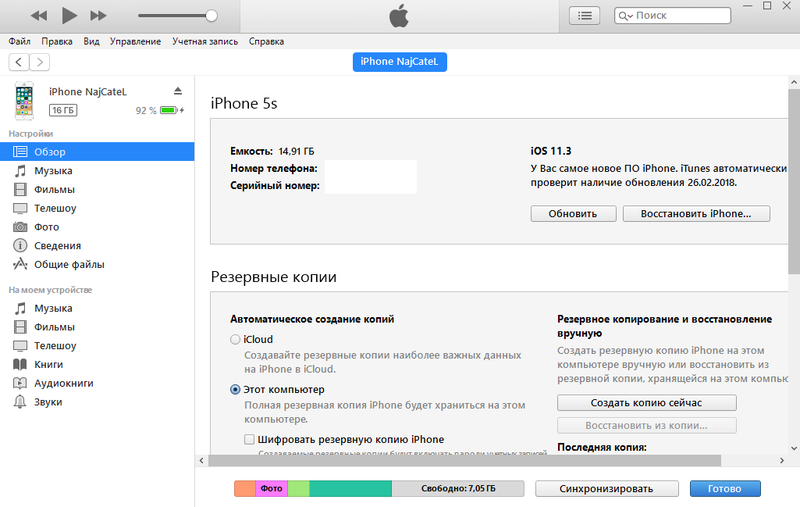
Task: Select the Этот компьютер radio button
Action: coord(235,389)
